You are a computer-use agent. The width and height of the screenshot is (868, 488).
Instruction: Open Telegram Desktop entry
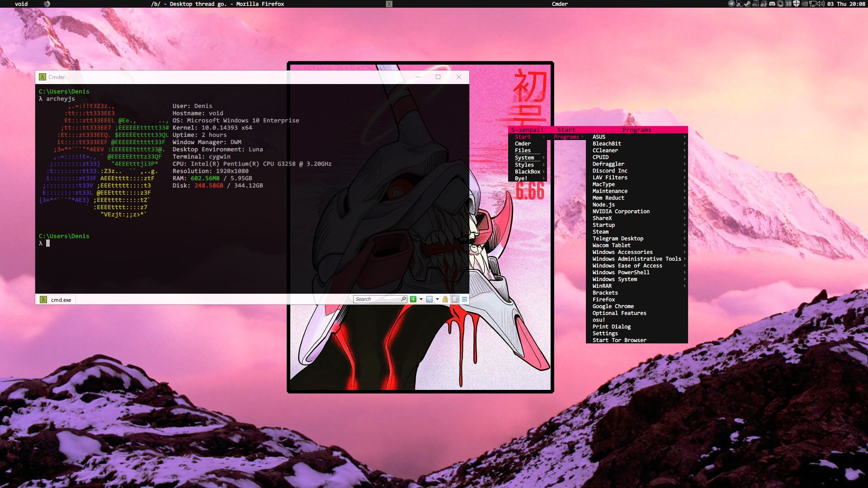point(637,239)
